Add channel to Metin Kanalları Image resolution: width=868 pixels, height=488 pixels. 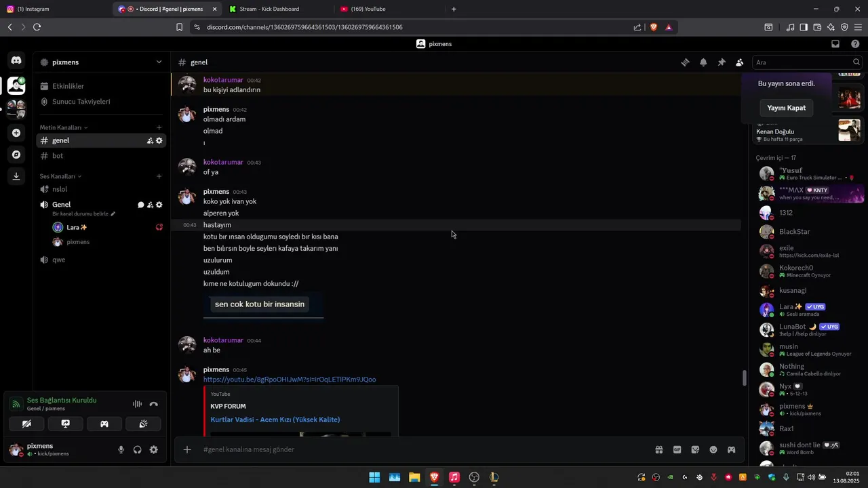point(159,127)
